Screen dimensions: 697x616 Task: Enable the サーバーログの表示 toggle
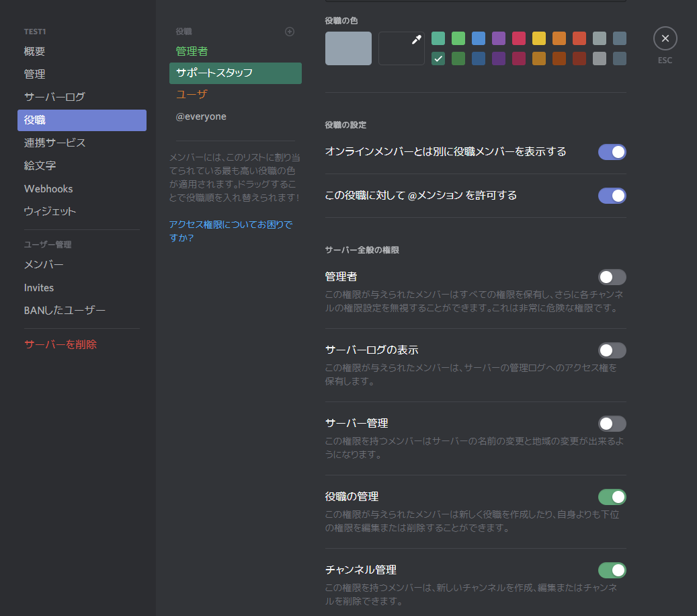tap(612, 350)
